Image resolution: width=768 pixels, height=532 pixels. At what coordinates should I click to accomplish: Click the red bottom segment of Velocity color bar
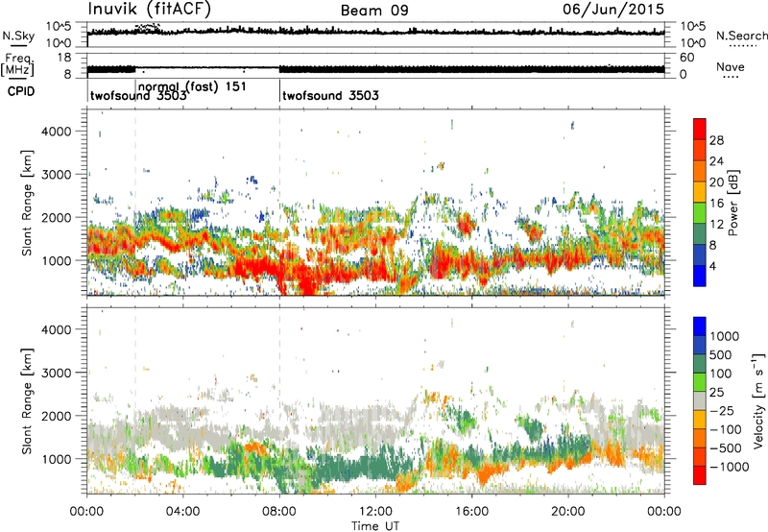pyautogui.click(x=700, y=475)
